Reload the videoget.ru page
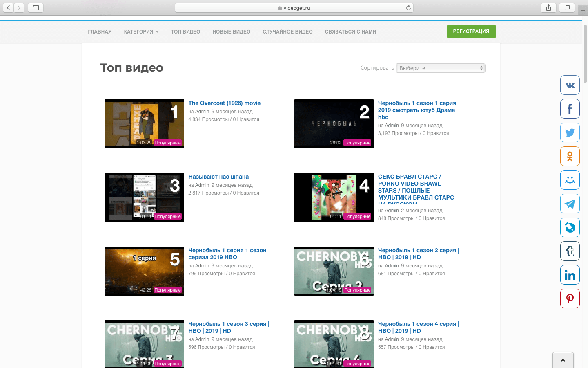Viewport: 588px width, 368px height. point(408,8)
